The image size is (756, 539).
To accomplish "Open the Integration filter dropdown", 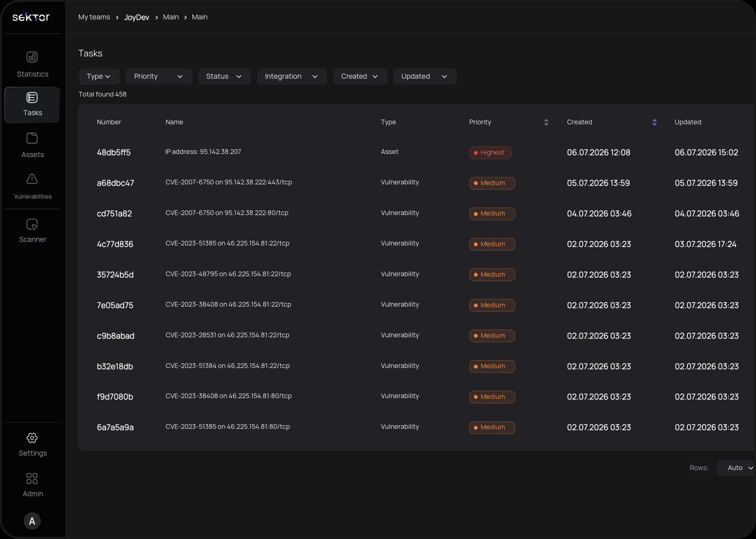I will coord(292,76).
